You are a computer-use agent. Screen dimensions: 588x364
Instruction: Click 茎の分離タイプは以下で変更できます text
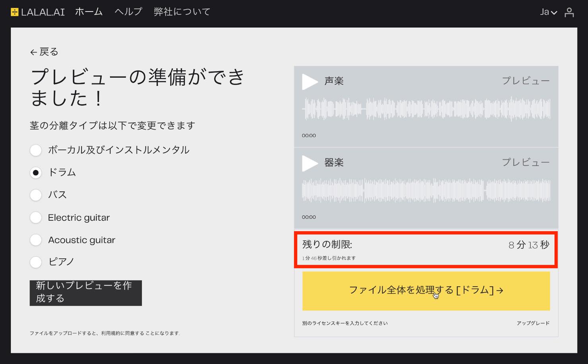112,126
